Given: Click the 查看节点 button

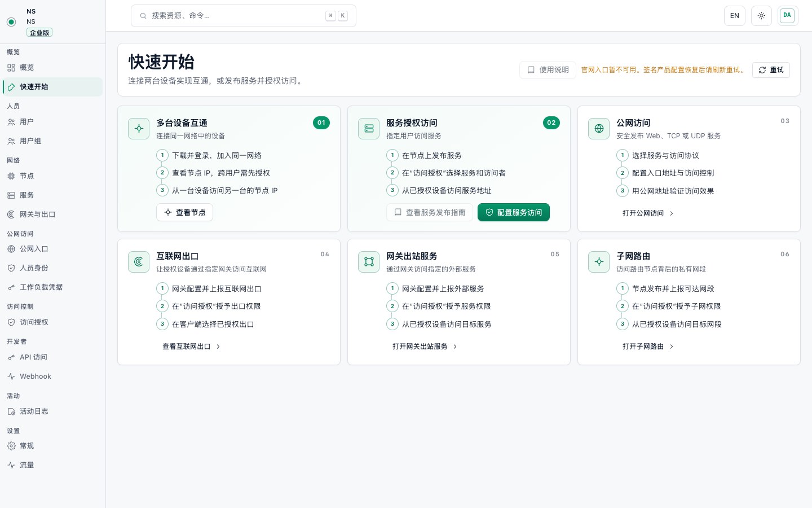Looking at the screenshot, I should pos(184,212).
